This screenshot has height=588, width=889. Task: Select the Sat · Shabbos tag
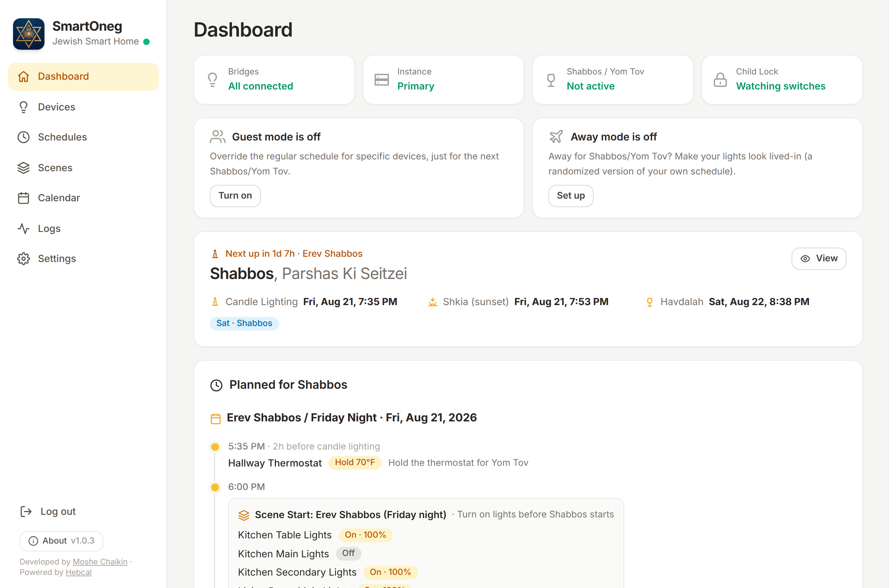click(244, 323)
